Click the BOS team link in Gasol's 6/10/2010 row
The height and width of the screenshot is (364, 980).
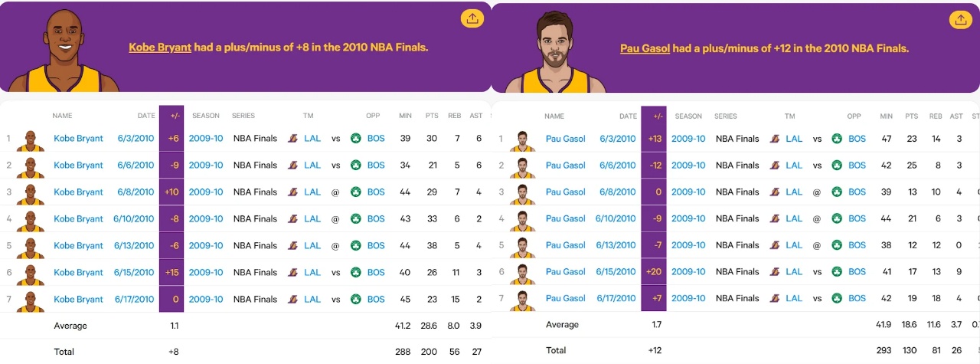pyautogui.click(x=857, y=219)
